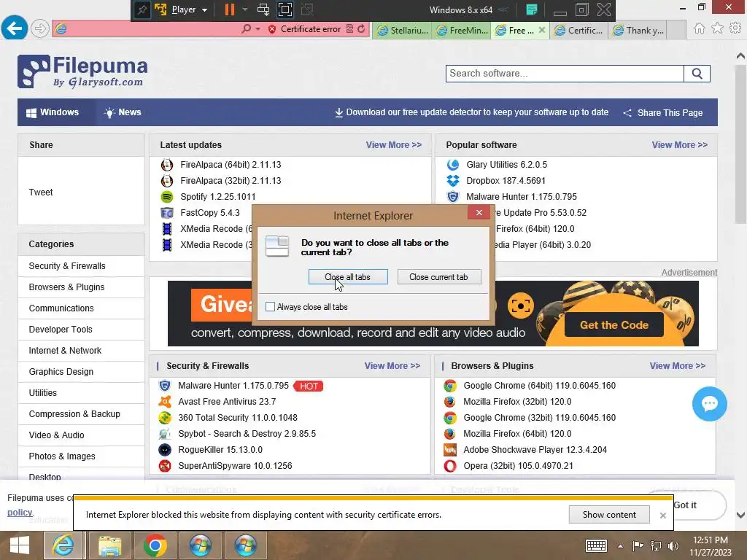Screen dimensions: 747x560
Task: Open the News nav menu item
Action: [123, 112]
